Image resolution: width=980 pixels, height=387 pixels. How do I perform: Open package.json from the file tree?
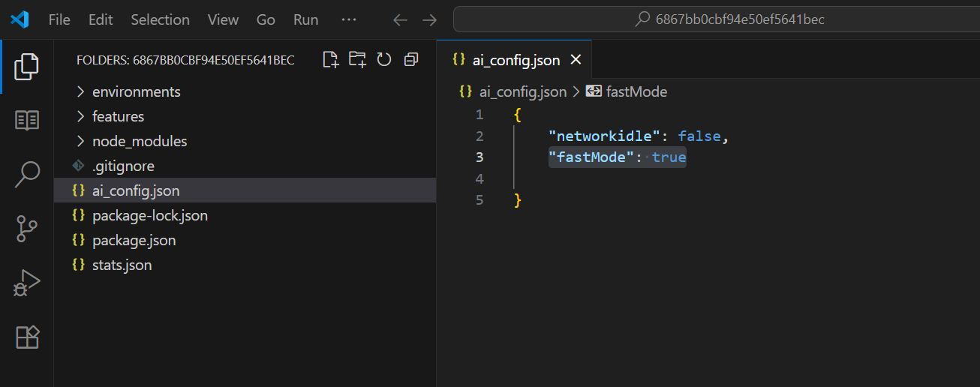pyautogui.click(x=134, y=240)
